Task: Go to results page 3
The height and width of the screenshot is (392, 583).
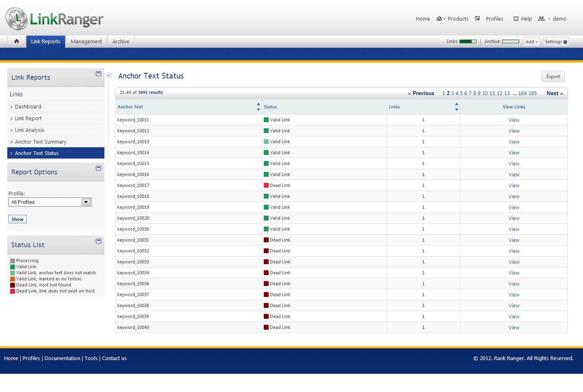Action: tap(452, 93)
